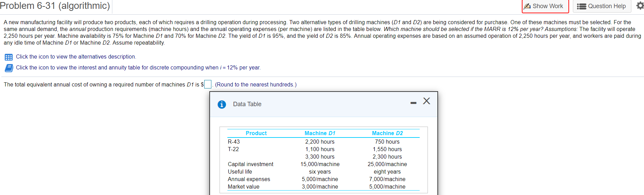The image size is (644, 195).
Task: Click the alternatives description table icon
Action: [9, 57]
